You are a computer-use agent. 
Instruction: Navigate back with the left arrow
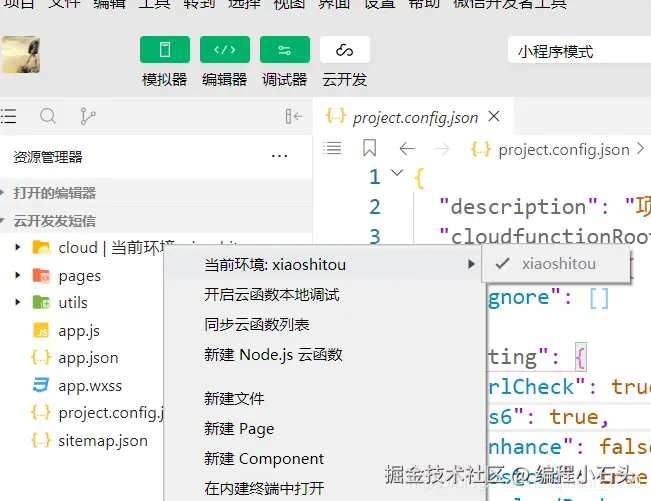[407, 148]
